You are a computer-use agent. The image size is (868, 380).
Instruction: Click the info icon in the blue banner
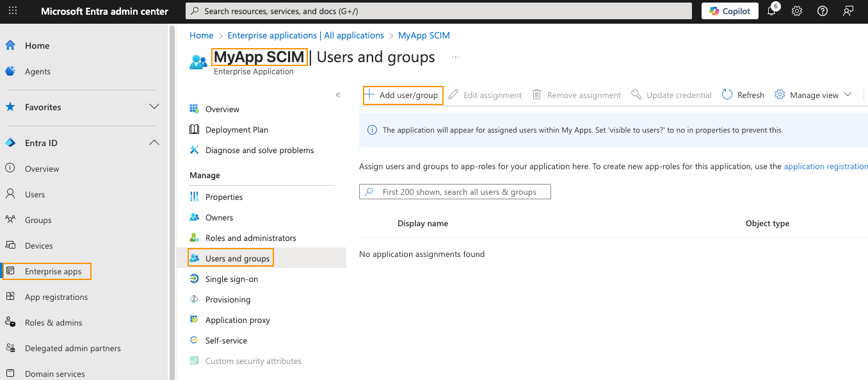tap(372, 129)
